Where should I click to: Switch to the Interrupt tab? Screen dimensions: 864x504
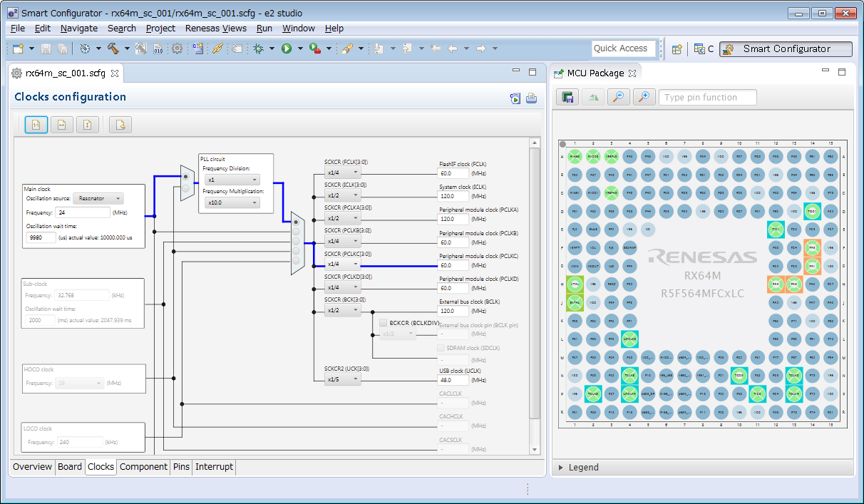(214, 467)
